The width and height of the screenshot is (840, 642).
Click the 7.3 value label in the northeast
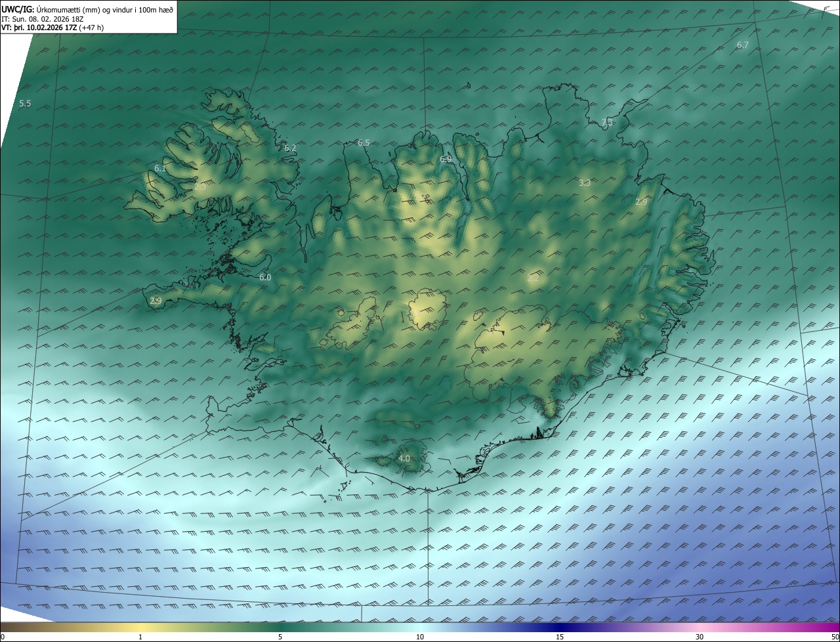(607, 122)
